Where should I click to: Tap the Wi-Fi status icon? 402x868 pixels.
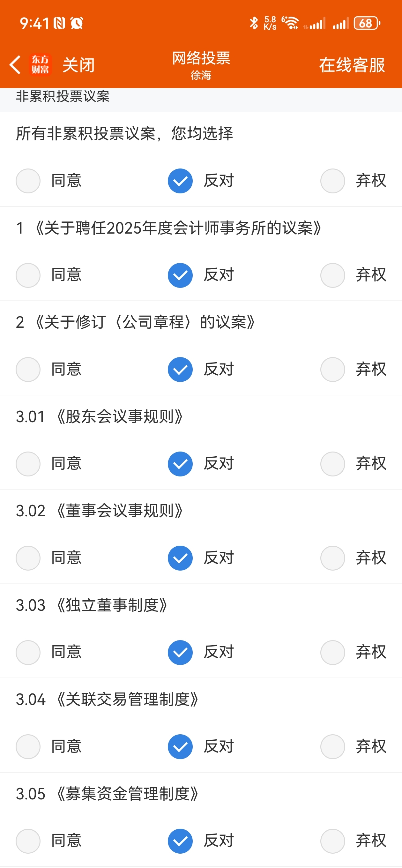coord(290,23)
